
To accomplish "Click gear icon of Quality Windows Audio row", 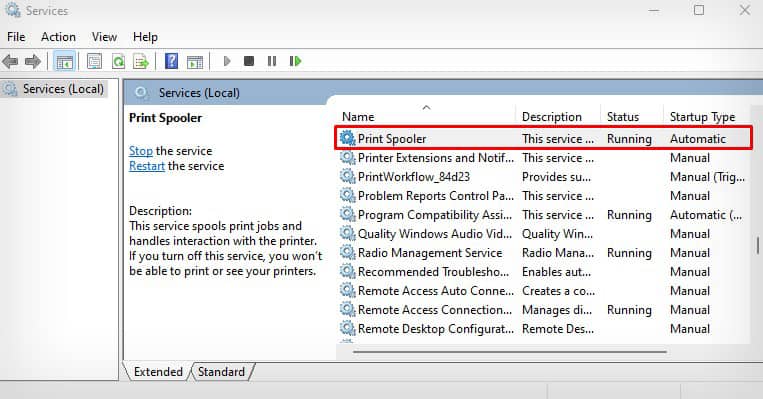I will click(x=347, y=233).
